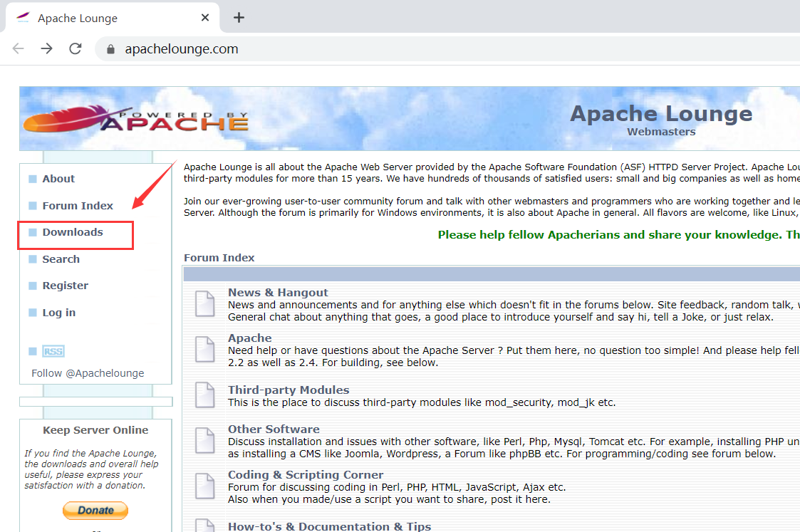The image size is (800, 532).
Task: Open the Downloads page
Action: click(x=72, y=231)
